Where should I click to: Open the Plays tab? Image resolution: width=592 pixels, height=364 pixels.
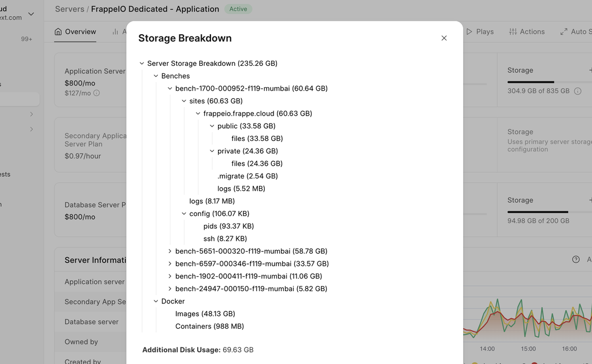pyautogui.click(x=480, y=32)
